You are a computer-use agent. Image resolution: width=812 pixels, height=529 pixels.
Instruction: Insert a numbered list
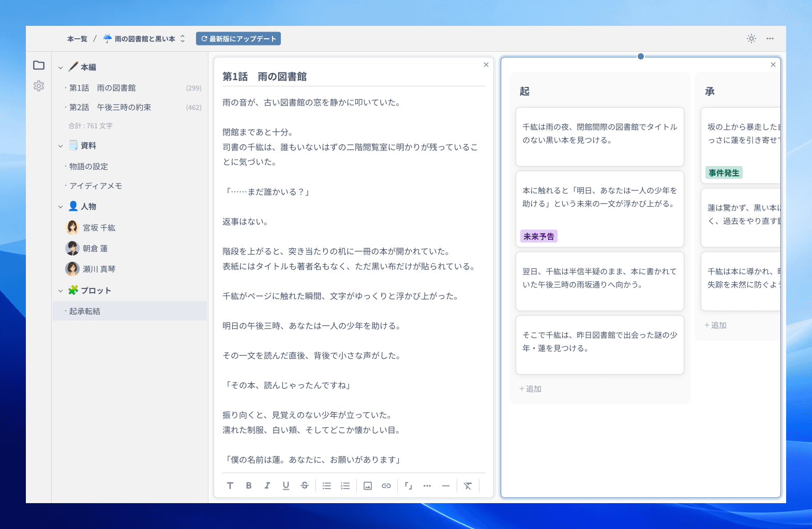pyautogui.click(x=345, y=486)
